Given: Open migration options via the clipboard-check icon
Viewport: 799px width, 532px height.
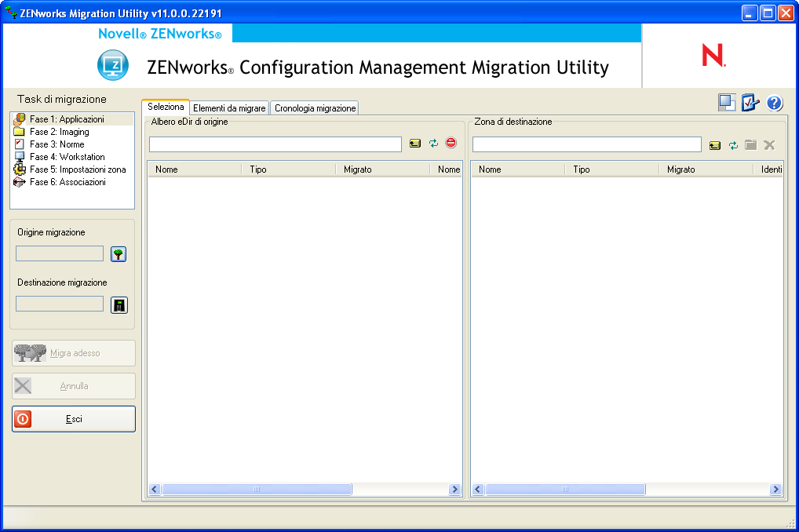Looking at the screenshot, I should (x=750, y=102).
